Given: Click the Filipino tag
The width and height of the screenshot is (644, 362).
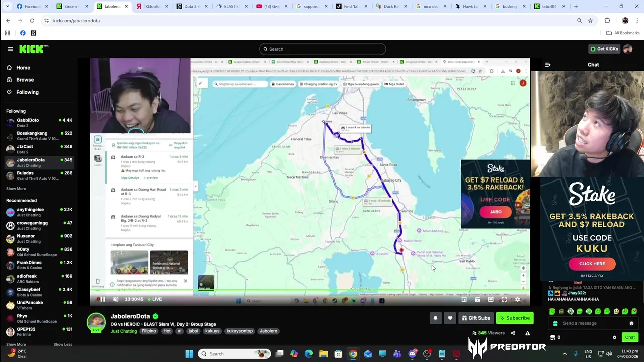Looking at the screenshot, I should 149,331.
